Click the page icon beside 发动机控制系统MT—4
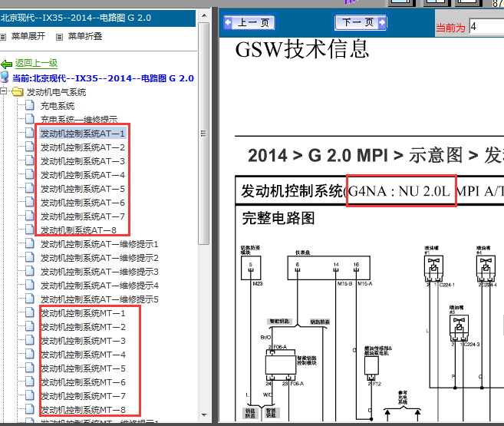Viewport: 504px width, 426px height. [x=30, y=354]
